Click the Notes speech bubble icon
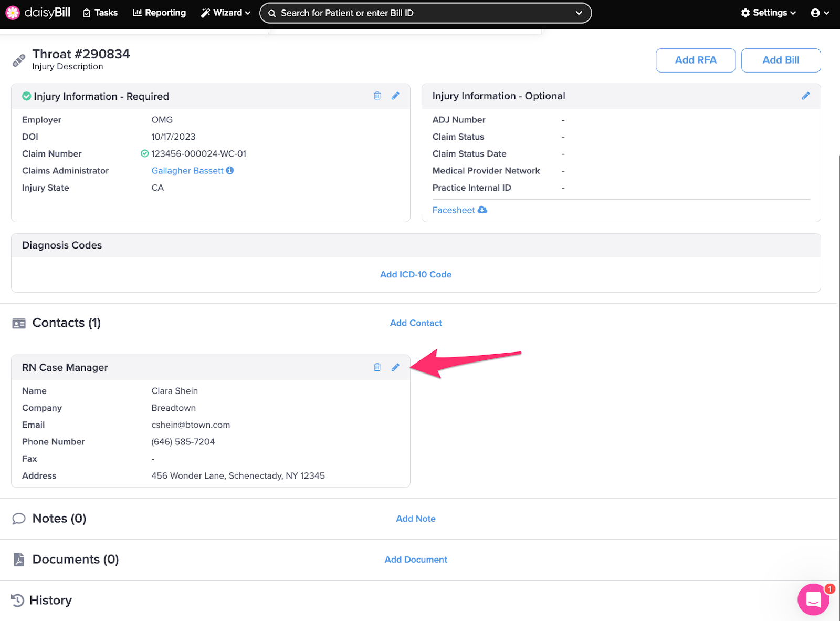 tap(19, 519)
